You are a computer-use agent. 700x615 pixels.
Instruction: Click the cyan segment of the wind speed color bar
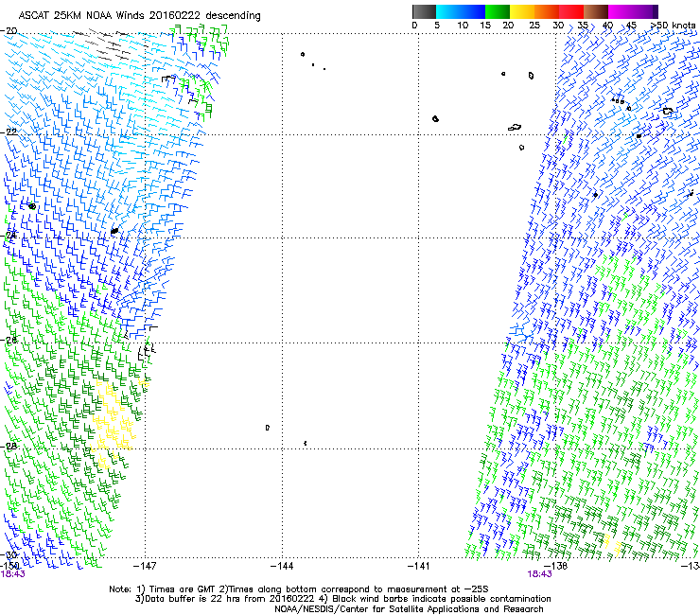(x=461, y=11)
